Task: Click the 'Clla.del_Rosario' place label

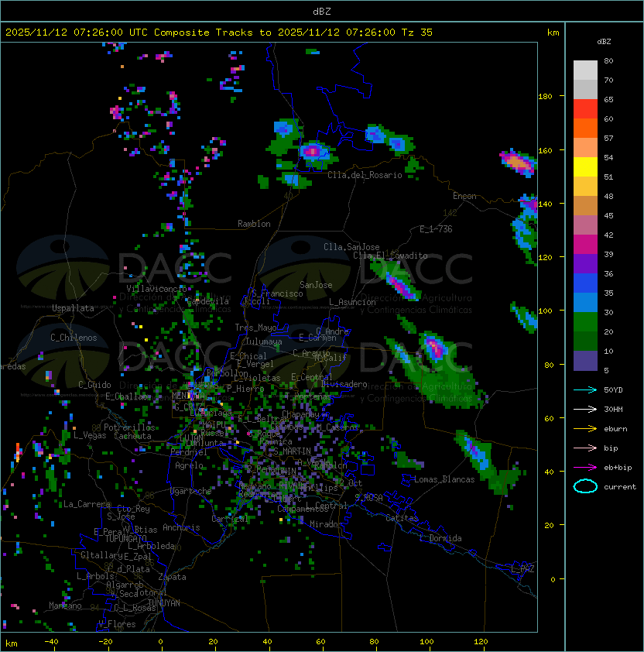Action: click(x=365, y=175)
